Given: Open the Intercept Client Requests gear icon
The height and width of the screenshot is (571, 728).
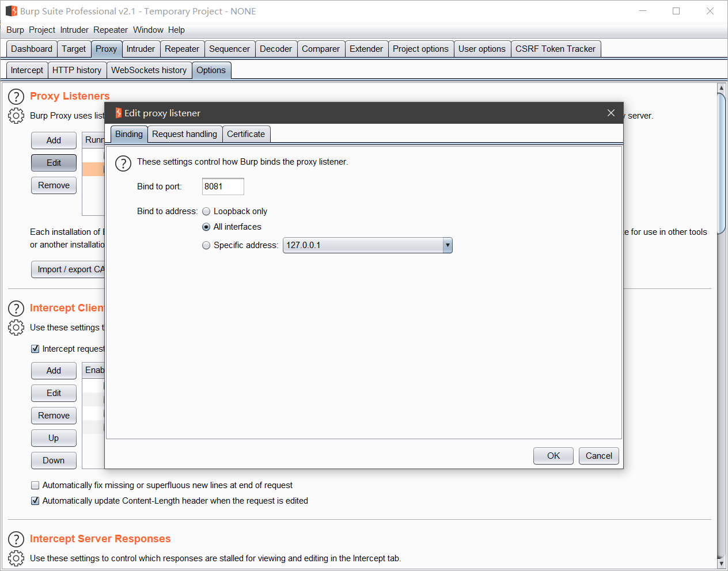Looking at the screenshot, I should point(16,328).
